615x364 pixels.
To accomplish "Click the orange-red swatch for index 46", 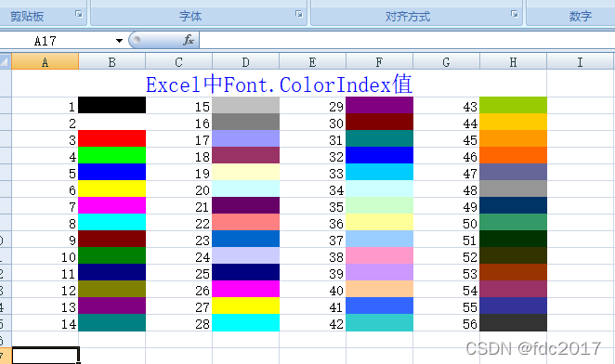I will tap(514, 155).
